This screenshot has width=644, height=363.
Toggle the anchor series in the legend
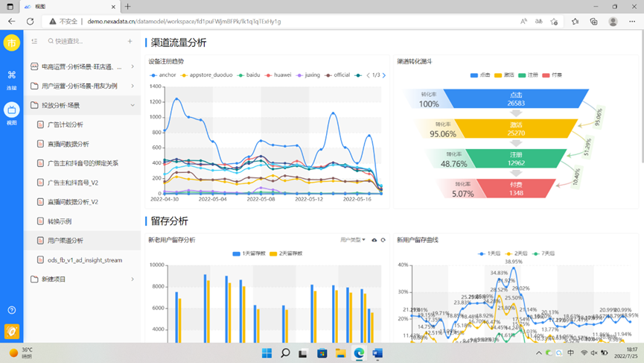(163, 75)
